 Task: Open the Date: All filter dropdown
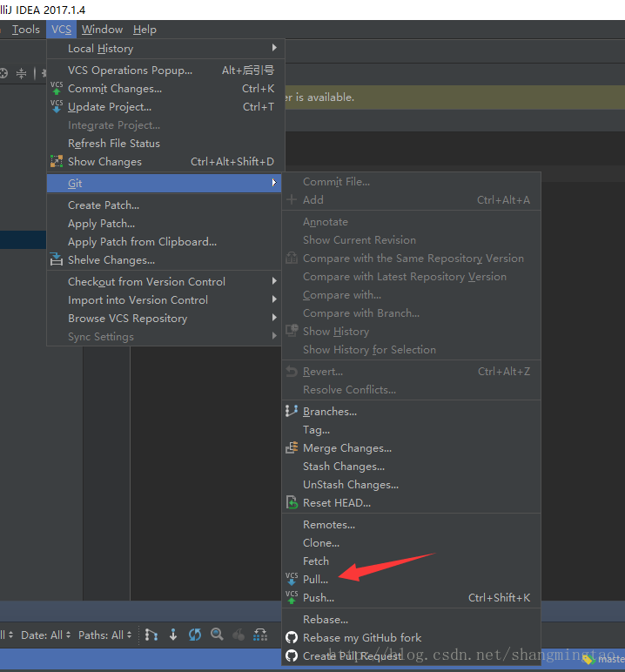tap(46, 635)
